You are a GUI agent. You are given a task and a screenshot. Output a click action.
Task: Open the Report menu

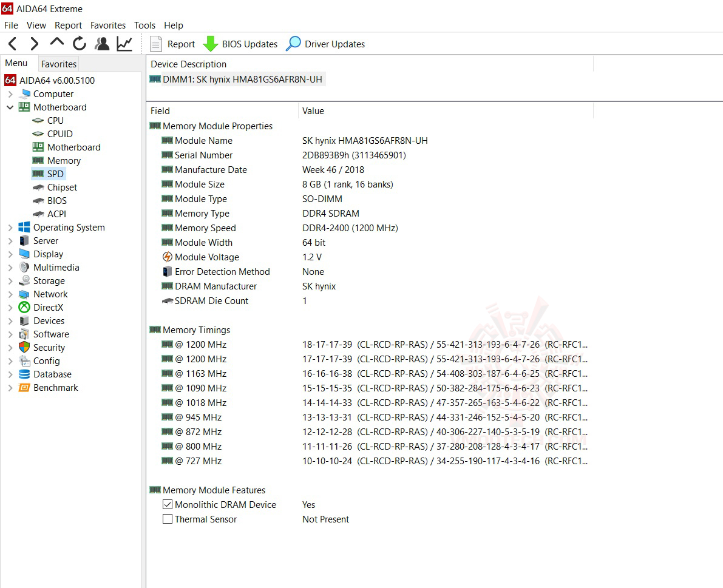coord(68,25)
